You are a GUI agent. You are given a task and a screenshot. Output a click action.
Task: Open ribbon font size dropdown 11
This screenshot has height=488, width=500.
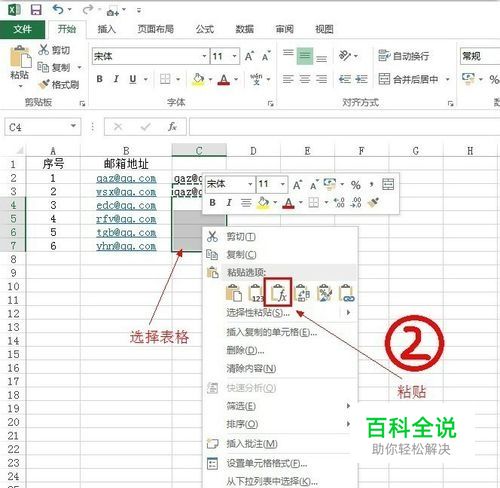pos(235,56)
